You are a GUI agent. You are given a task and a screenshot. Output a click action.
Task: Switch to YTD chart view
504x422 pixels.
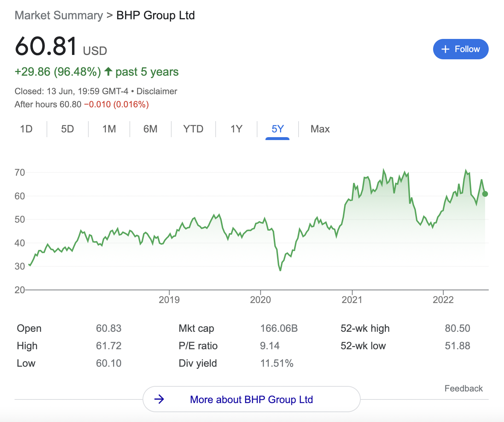pos(193,129)
